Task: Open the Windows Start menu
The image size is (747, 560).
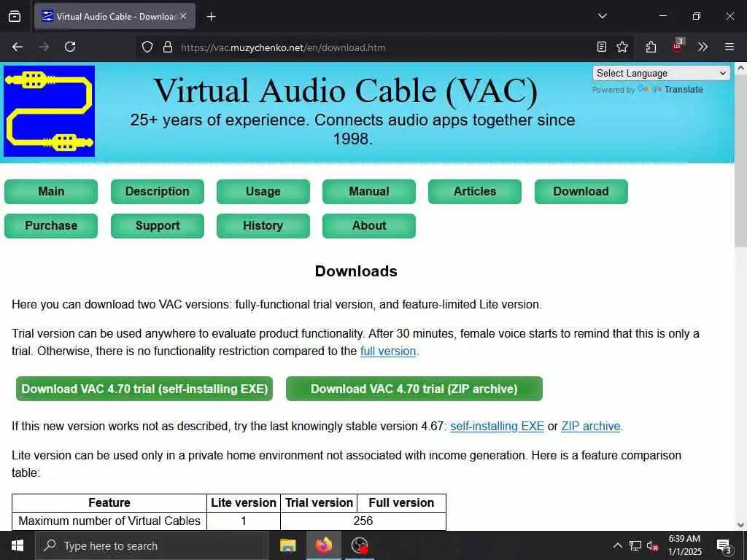Action: (18, 545)
